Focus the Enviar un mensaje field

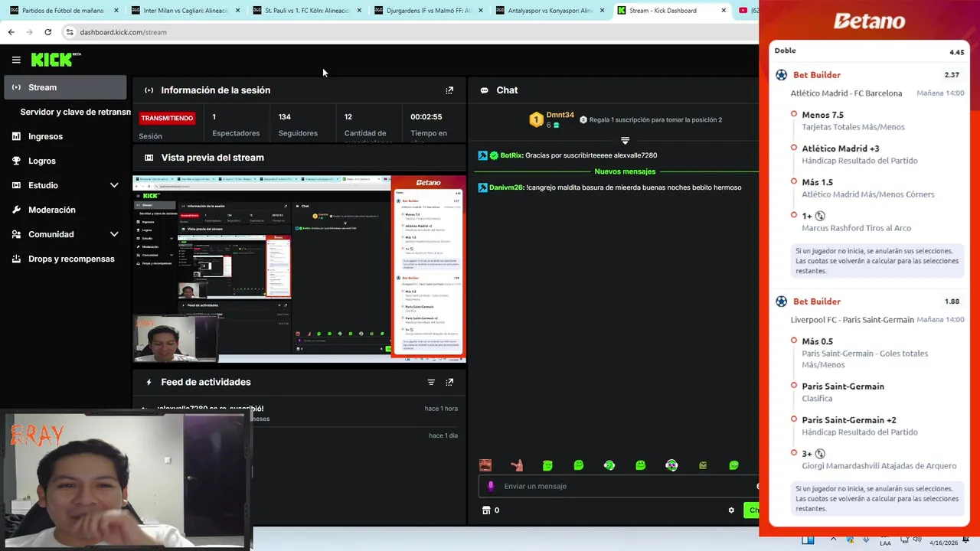click(620, 486)
